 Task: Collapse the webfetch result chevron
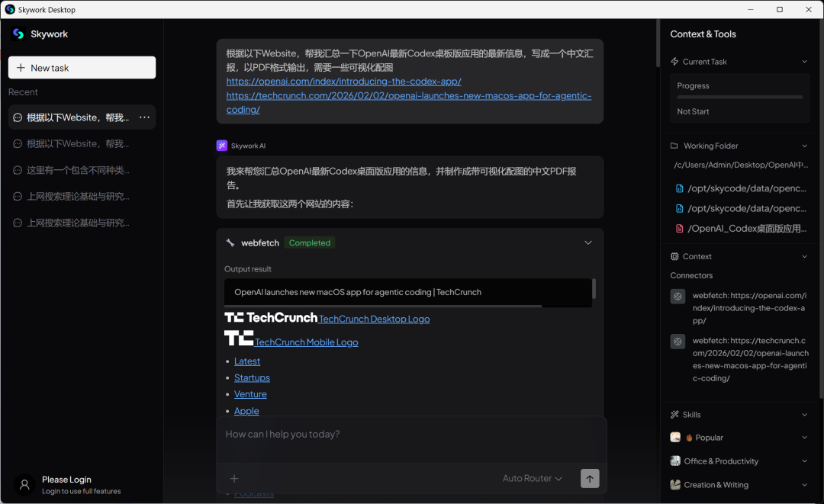tap(587, 242)
